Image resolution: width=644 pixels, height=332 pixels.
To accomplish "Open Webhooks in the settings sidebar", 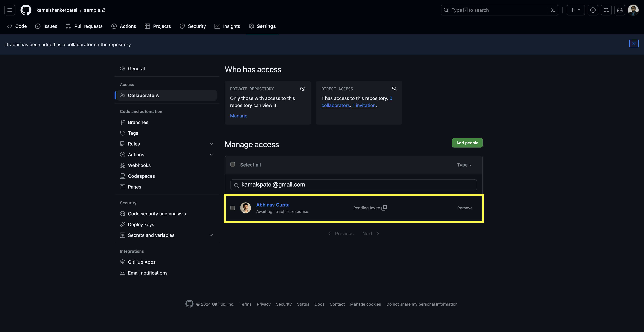I will tap(139, 165).
